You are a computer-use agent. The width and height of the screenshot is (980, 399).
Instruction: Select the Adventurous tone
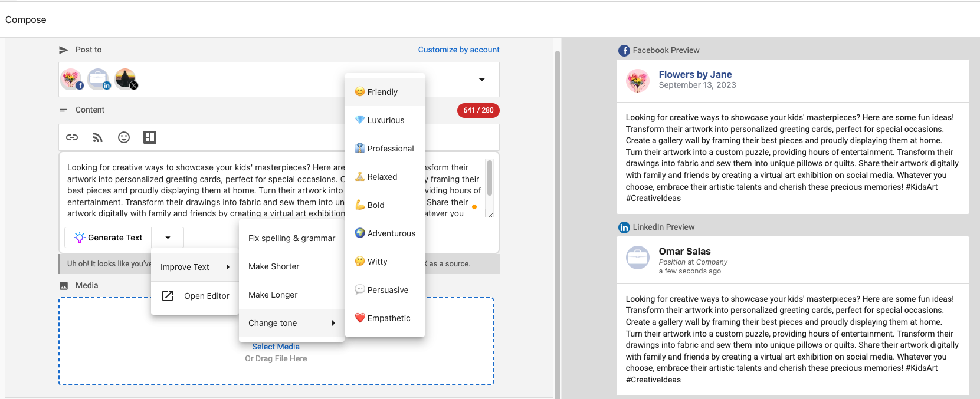point(385,233)
